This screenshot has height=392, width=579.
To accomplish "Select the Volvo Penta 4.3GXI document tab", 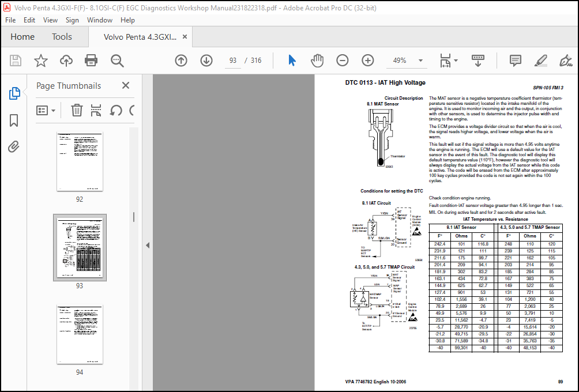I will (x=140, y=37).
